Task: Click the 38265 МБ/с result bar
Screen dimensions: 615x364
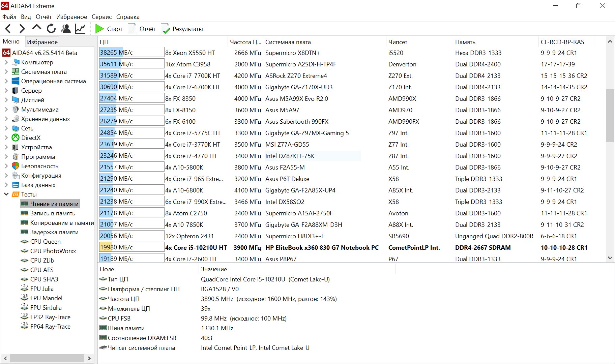Action: click(131, 53)
